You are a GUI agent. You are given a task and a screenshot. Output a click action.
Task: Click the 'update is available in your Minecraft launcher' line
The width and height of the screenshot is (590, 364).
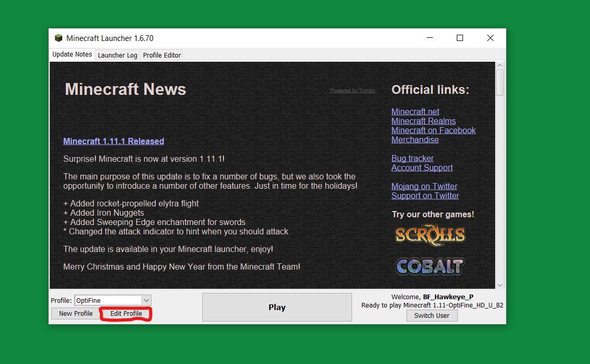(x=168, y=249)
